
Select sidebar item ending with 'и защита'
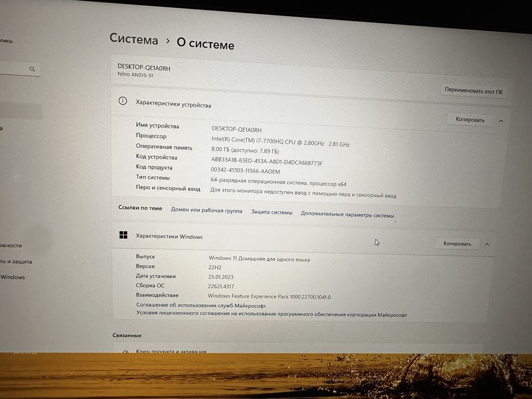[x=16, y=262]
